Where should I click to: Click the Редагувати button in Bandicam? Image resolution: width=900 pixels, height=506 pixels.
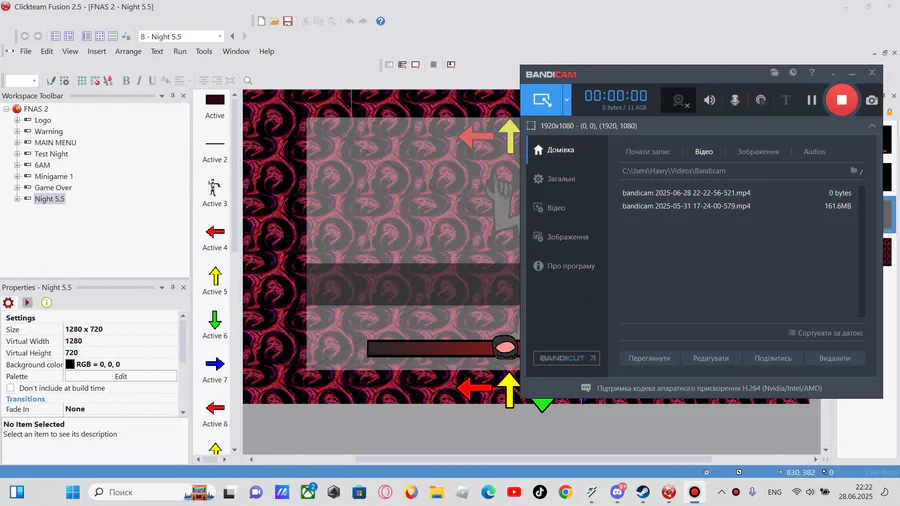click(x=711, y=358)
